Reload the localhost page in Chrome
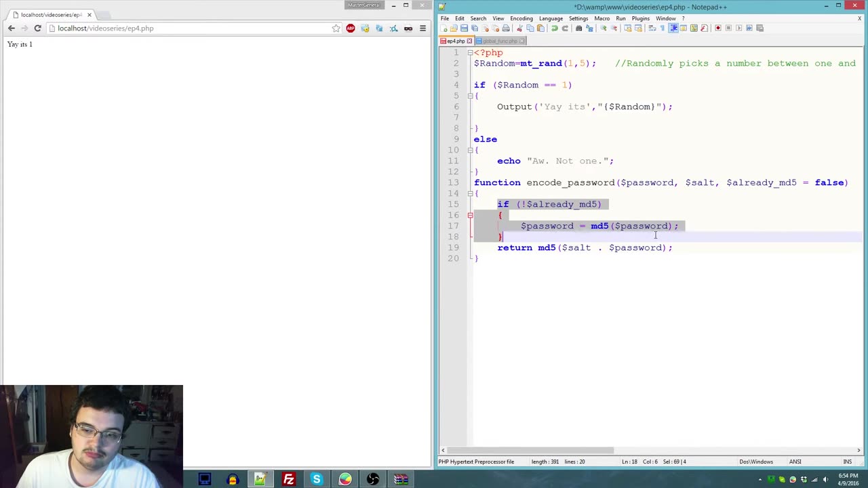 [38, 28]
